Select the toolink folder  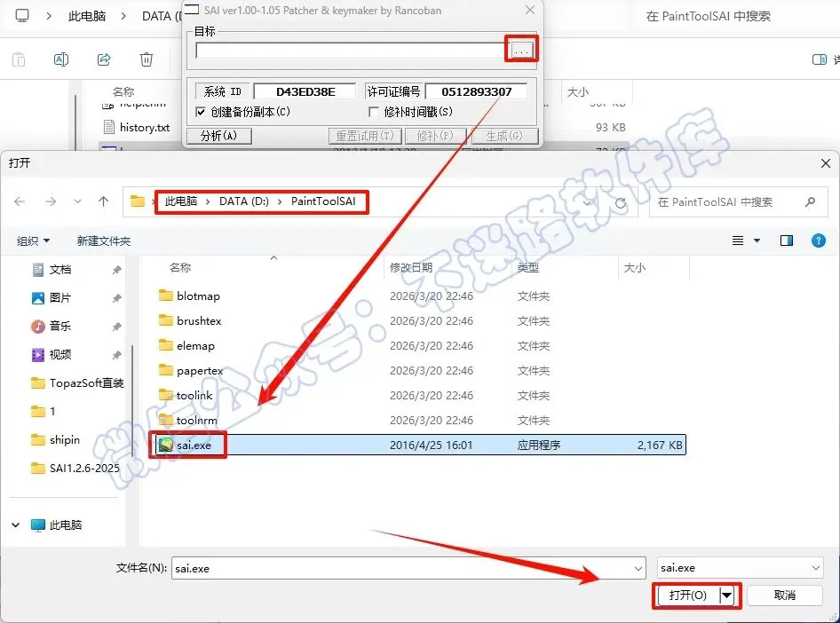[x=186, y=395]
